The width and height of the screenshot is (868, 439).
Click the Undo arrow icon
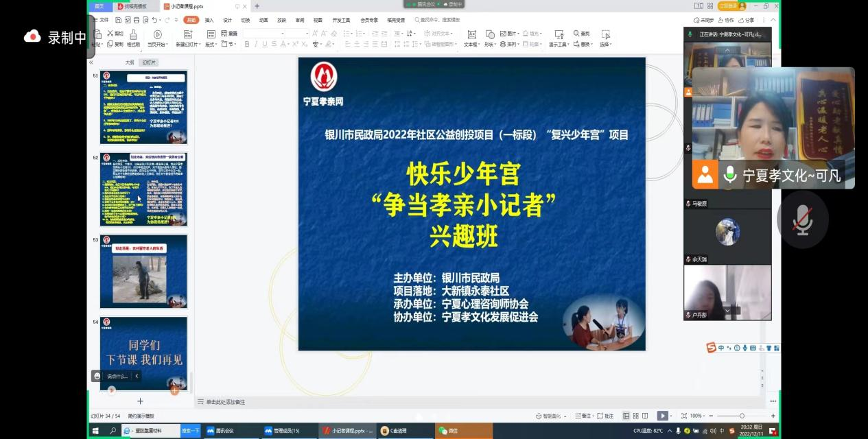(x=156, y=20)
